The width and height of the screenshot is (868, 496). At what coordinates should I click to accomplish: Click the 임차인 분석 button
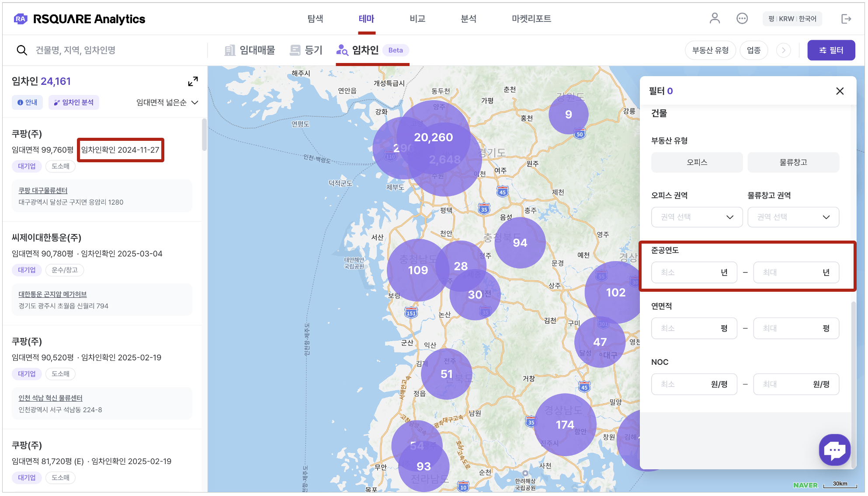[74, 102]
